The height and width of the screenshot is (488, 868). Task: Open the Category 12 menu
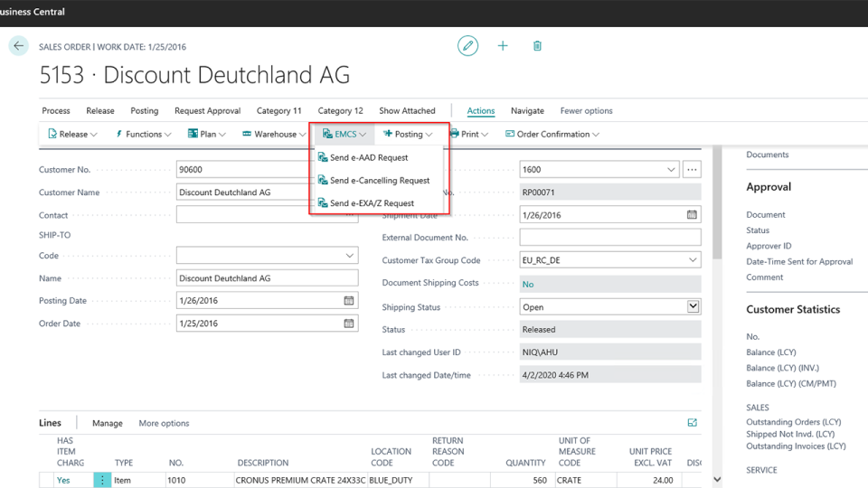[341, 110]
